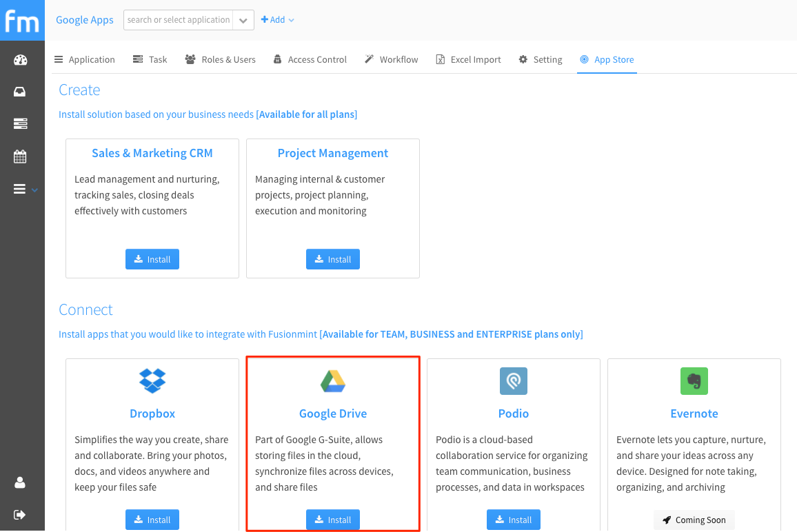This screenshot has width=797, height=532.
Task: Click the Sales & Marketing CRM heading
Action: tap(152, 153)
